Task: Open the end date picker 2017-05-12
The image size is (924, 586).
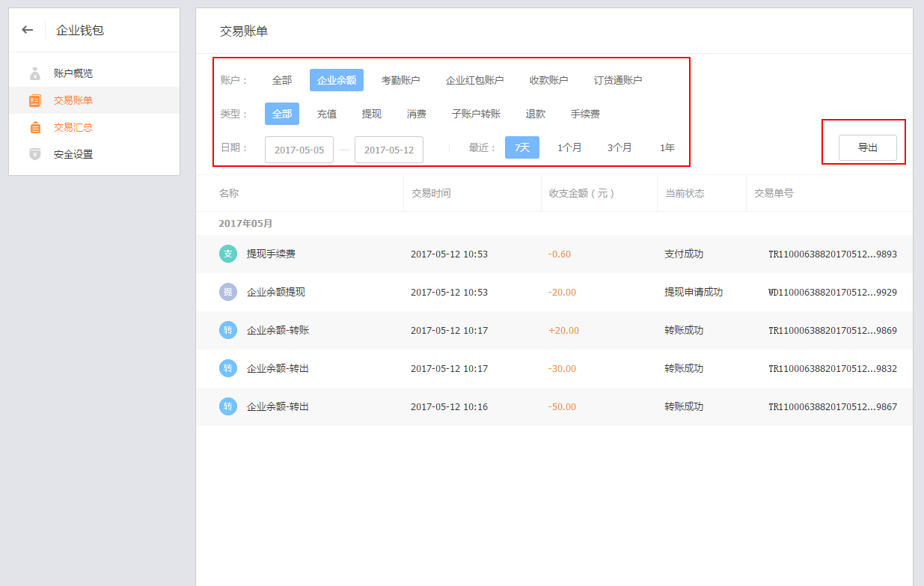Action: [389, 150]
